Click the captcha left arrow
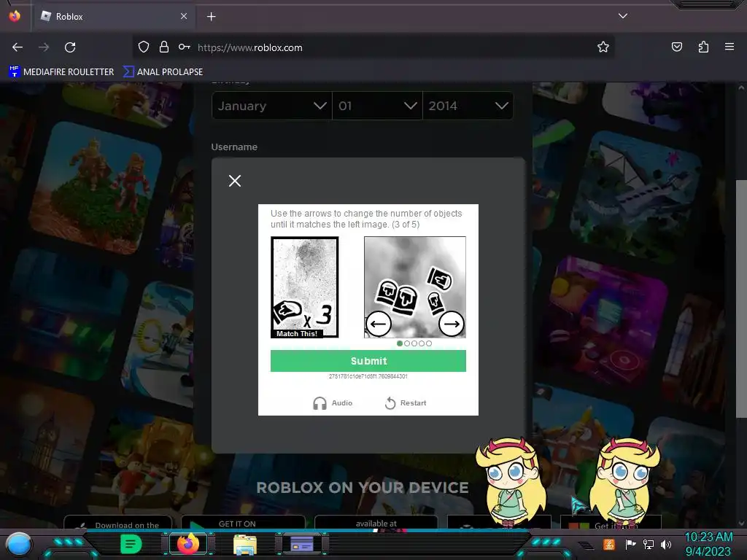The width and height of the screenshot is (747, 560). point(379,324)
